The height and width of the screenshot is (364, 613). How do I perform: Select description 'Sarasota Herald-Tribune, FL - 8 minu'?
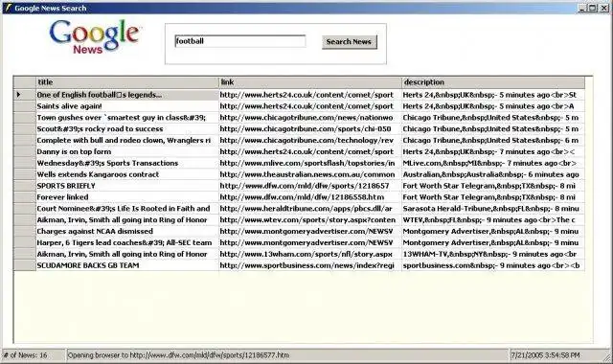pos(493,209)
